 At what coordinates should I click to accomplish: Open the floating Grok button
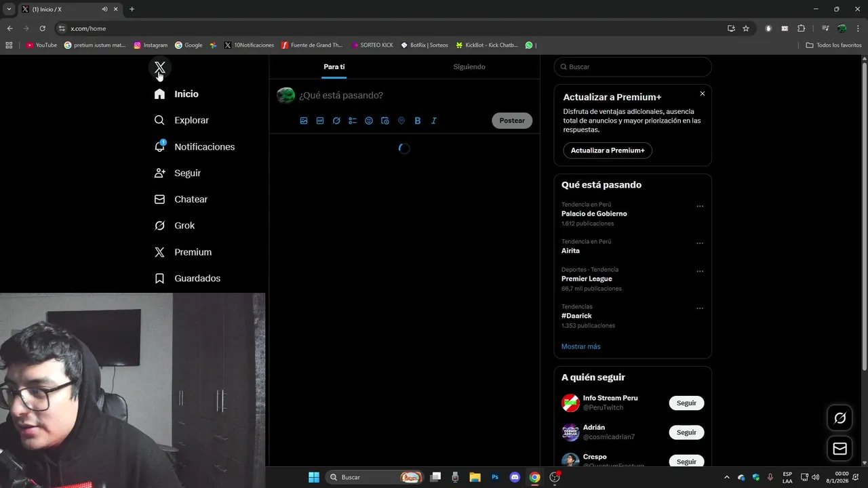pyautogui.click(x=840, y=418)
